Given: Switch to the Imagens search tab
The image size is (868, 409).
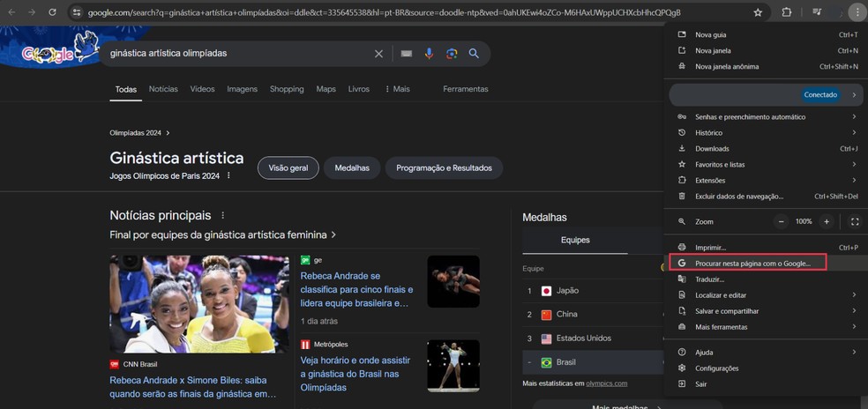Looking at the screenshot, I should [x=243, y=89].
